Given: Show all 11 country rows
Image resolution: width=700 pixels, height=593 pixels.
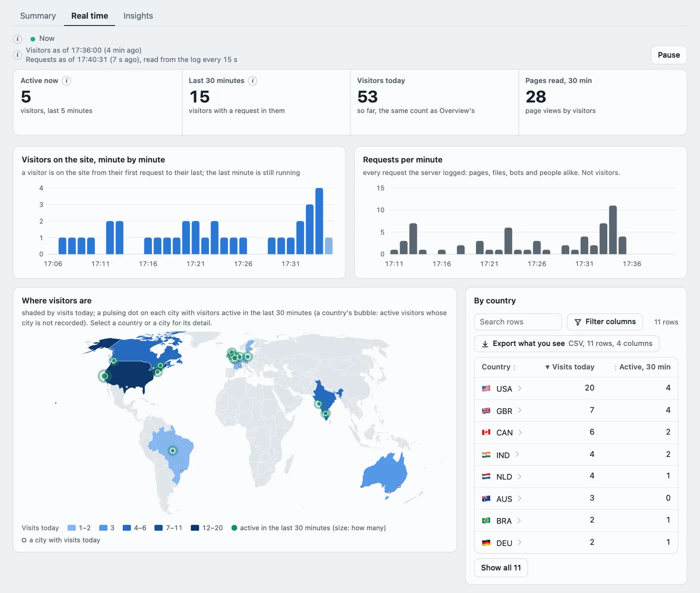Looking at the screenshot, I should [x=500, y=568].
